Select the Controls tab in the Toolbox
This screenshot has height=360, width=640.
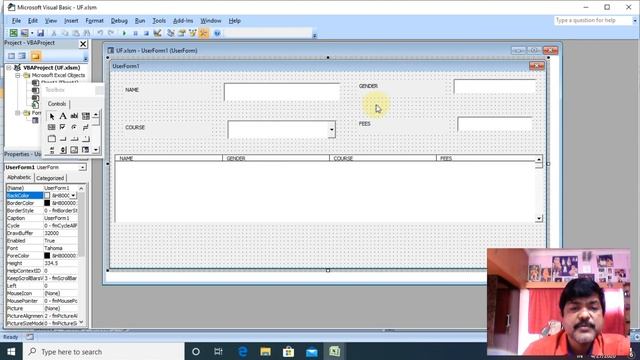click(57, 104)
